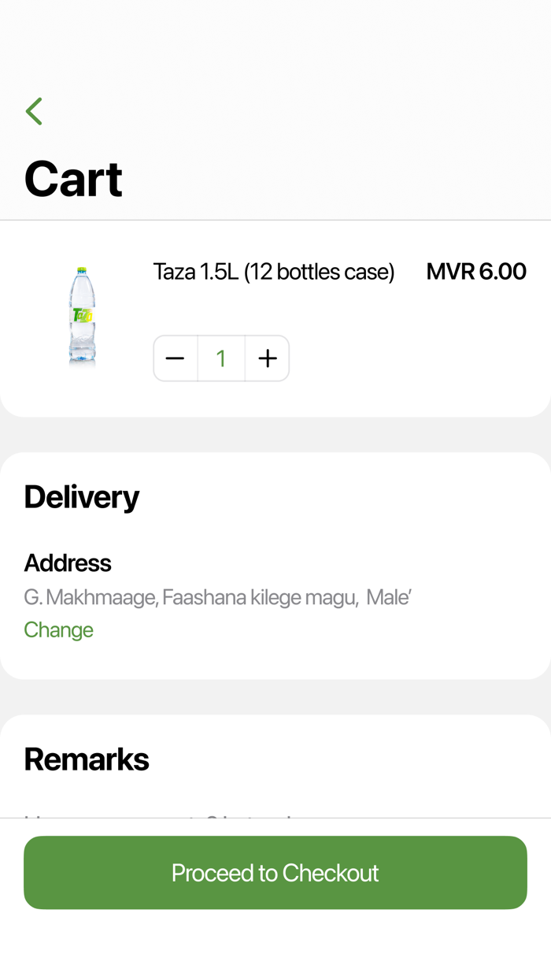The height and width of the screenshot is (980, 551).
Task: Tap the green checkout bar at bottom
Action: (275, 872)
